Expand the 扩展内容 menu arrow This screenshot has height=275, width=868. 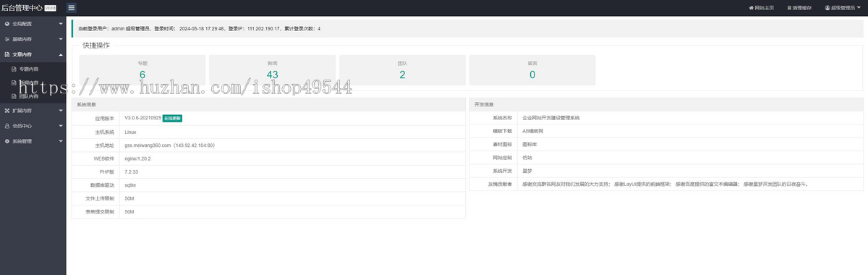point(61,111)
